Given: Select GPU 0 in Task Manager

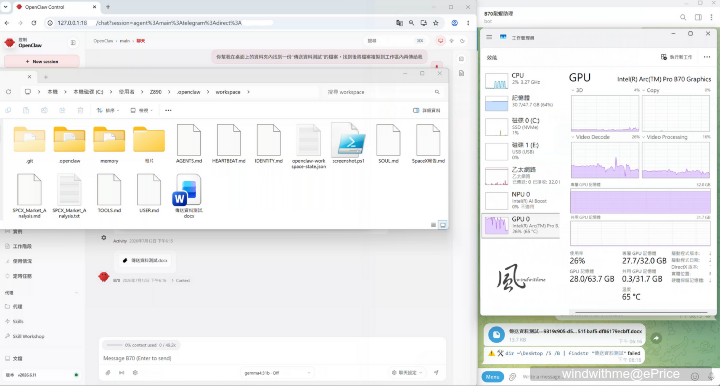Looking at the screenshot, I should pyautogui.click(x=521, y=225).
